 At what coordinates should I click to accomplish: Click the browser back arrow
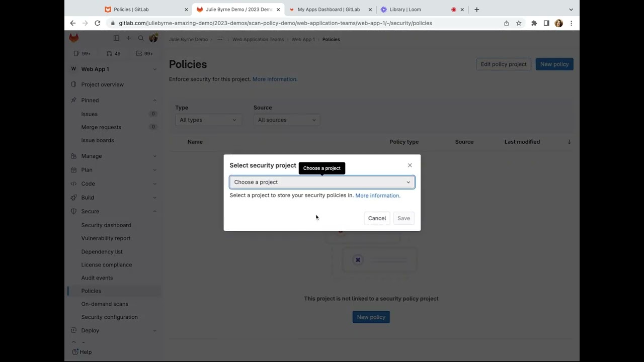[x=72, y=23]
